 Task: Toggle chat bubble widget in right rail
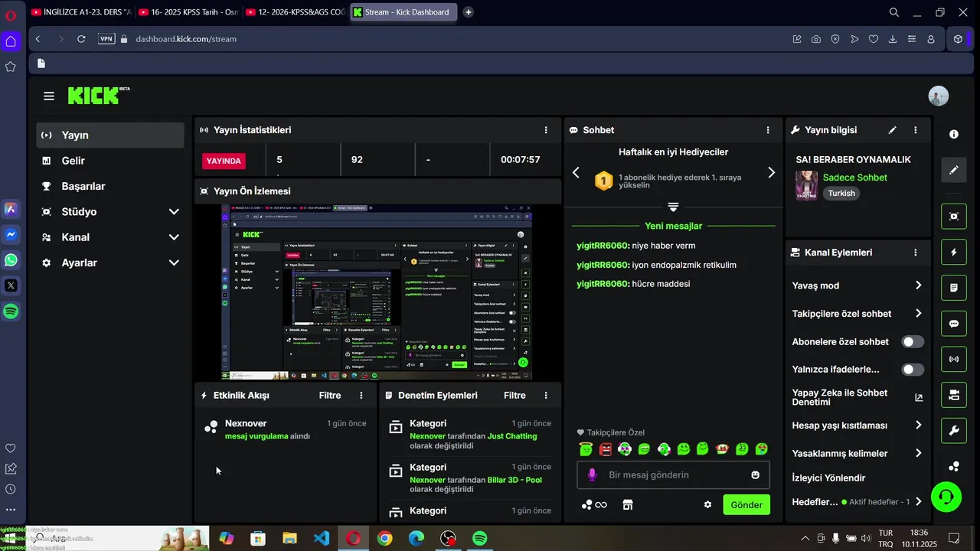point(954,324)
